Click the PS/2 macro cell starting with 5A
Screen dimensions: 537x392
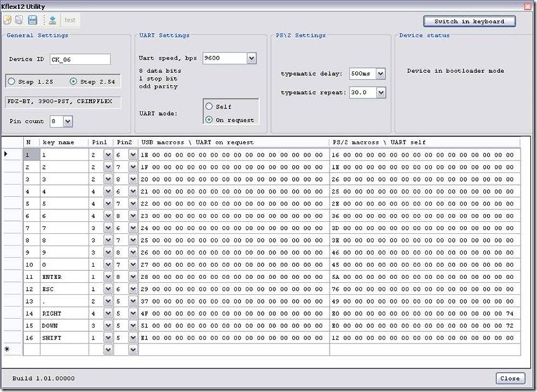(425, 277)
